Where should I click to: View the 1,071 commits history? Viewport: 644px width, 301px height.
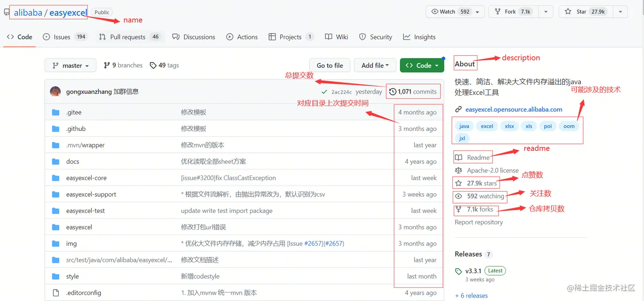pos(413,92)
